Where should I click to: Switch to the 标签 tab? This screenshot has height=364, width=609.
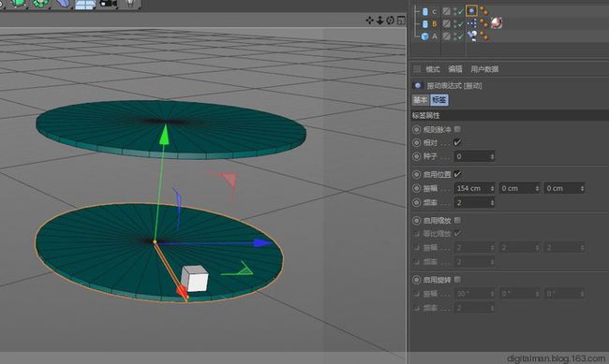(x=439, y=100)
